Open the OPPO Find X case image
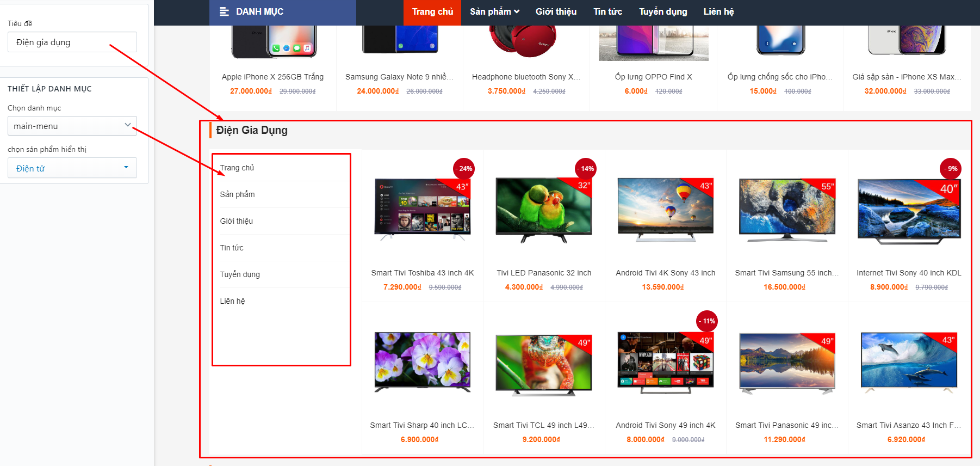 click(653, 43)
